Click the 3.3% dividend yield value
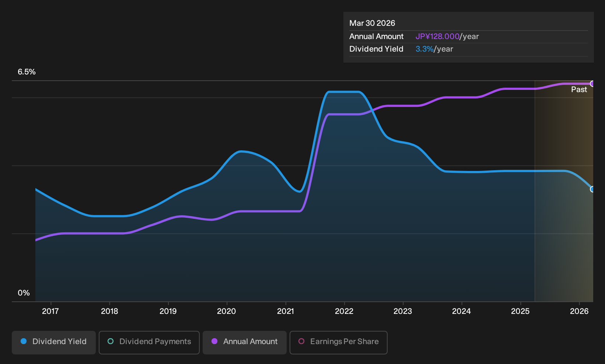605x364 pixels. [x=424, y=49]
